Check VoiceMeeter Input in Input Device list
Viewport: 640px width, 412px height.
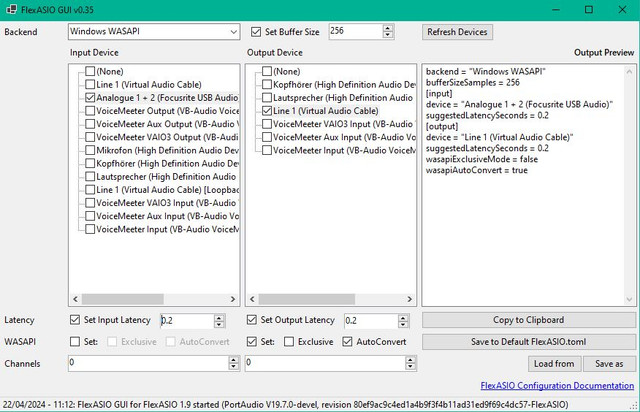[x=90, y=229]
